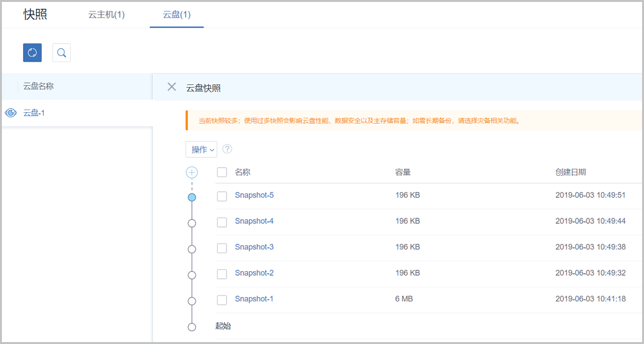Switch to the 云主机(1) tab

pyautogui.click(x=106, y=15)
